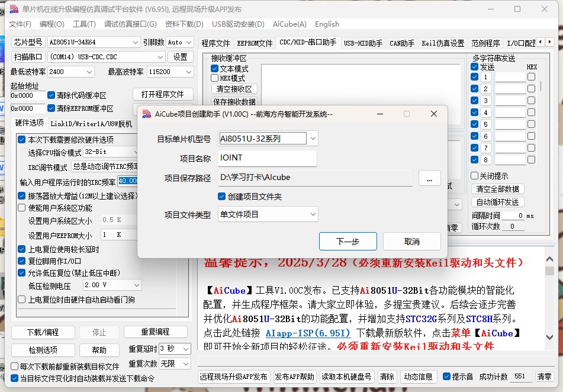Open the 编程(O) menu
This screenshot has width=563, height=392.
pos(52,24)
